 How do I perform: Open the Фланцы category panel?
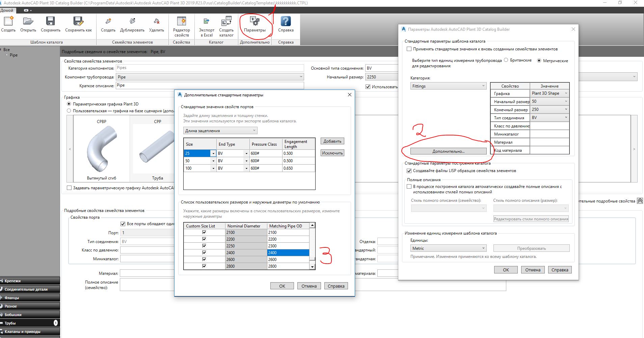[30, 297]
